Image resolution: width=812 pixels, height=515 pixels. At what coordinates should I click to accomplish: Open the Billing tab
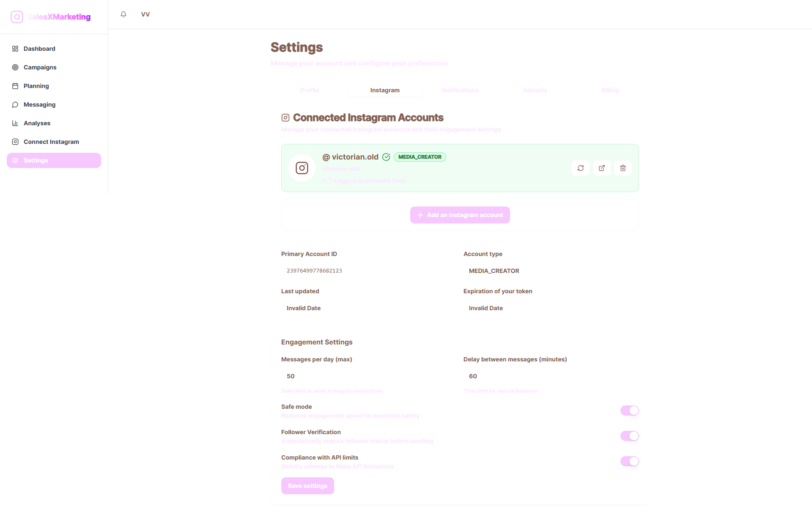point(610,90)
